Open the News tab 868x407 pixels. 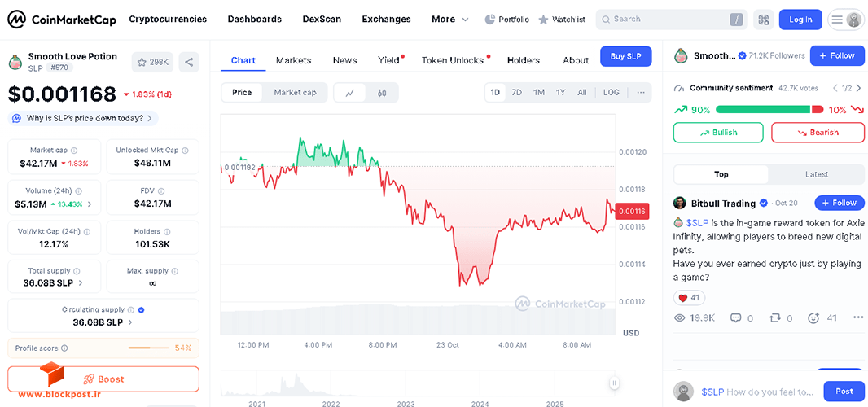coord(345,60)
